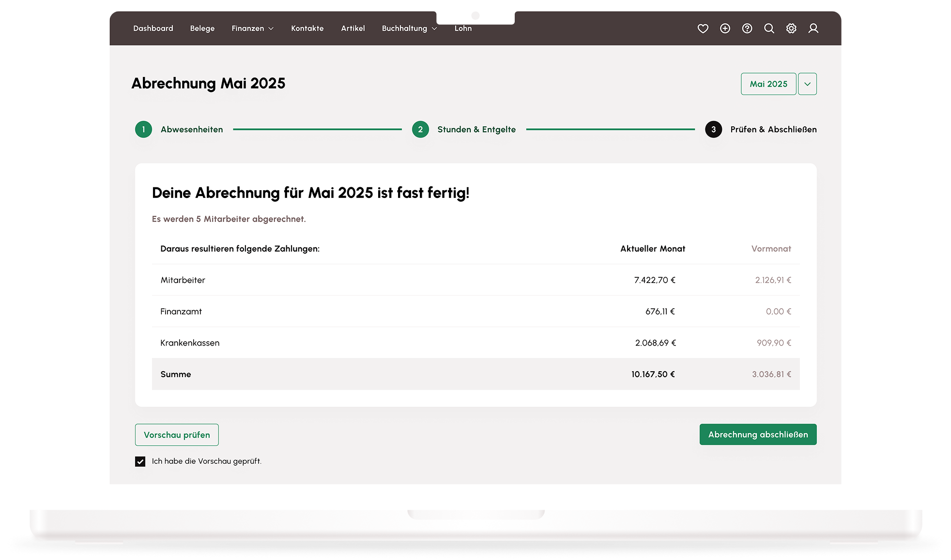Select the Summe total row
Screen dimensions: 951x560
coord(475,374)
